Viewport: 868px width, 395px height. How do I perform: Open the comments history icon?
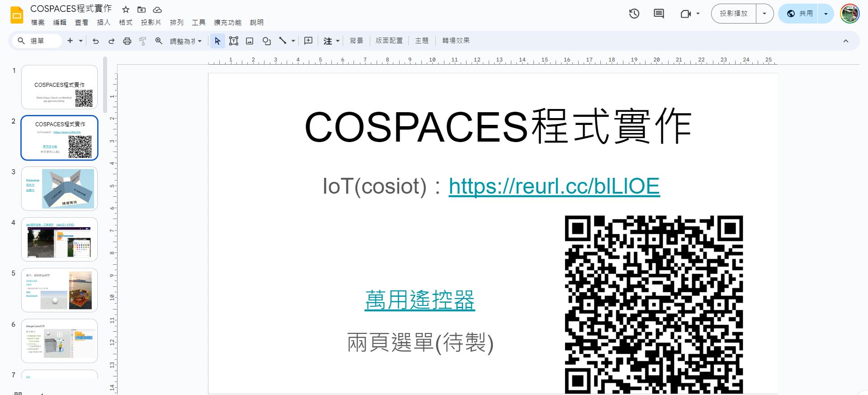click(x=659, y=14)
